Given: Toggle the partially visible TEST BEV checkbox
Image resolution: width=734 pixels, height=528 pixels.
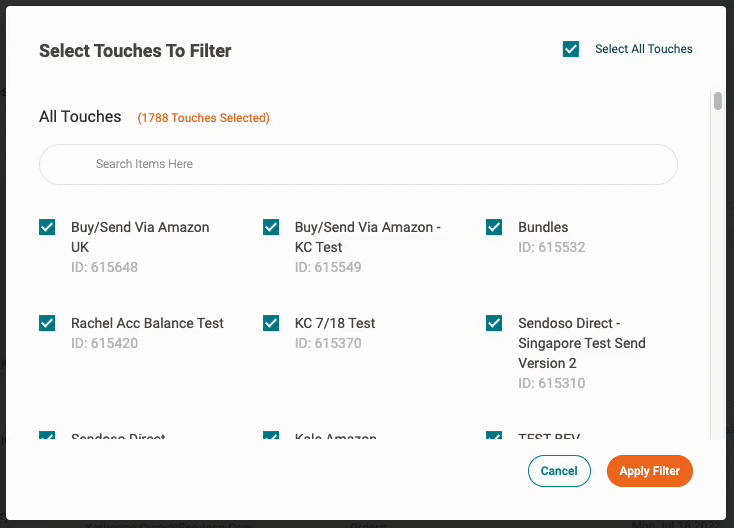Looking at the screenshot, I should point(494,436).
